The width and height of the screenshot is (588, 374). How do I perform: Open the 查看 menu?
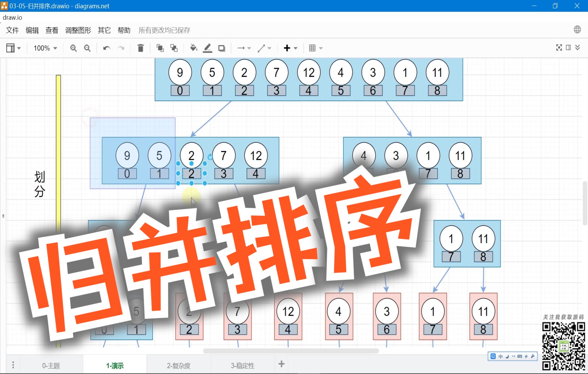coord(52,30)
